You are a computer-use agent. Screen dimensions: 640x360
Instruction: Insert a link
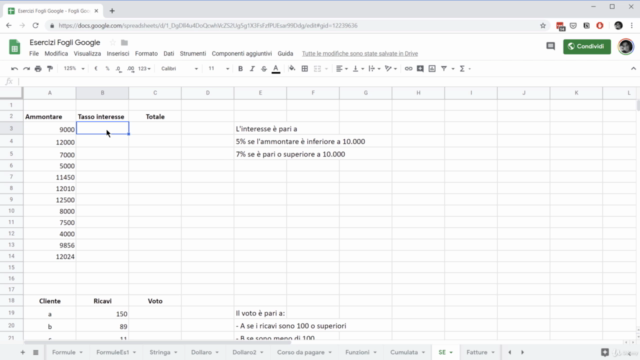tap(408, 69)
